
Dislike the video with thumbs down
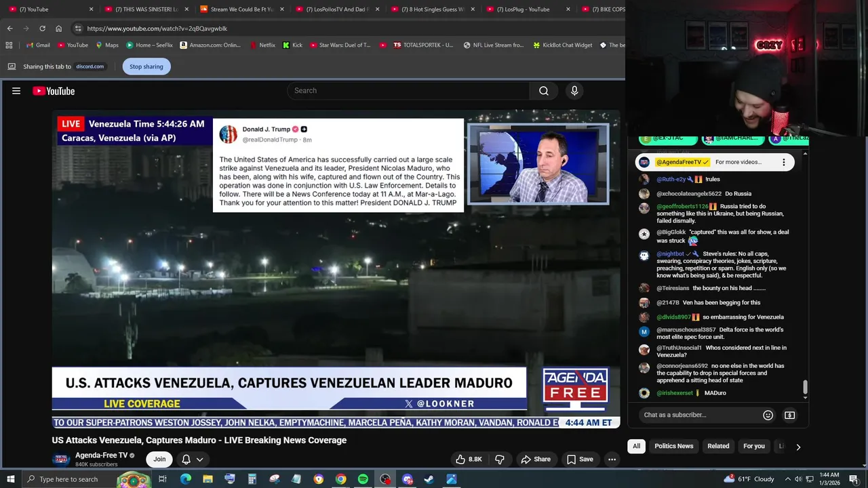click(x=500, y=459)
